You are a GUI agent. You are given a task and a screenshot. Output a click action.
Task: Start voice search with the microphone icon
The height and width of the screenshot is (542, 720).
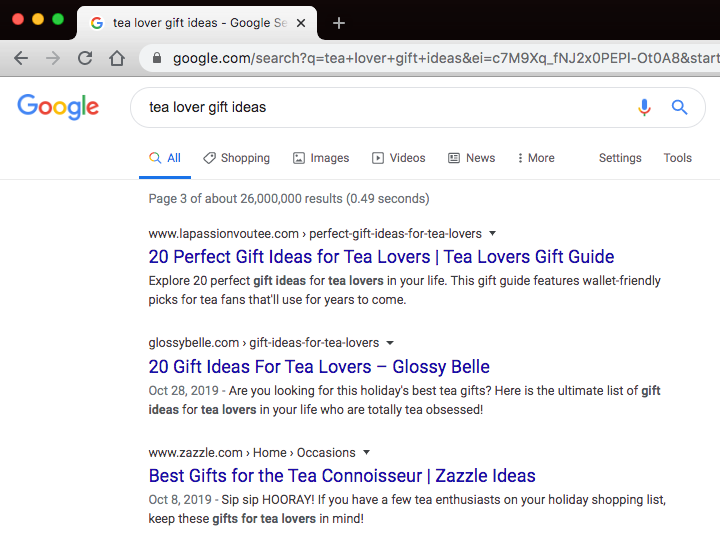(x=645, y=107)
